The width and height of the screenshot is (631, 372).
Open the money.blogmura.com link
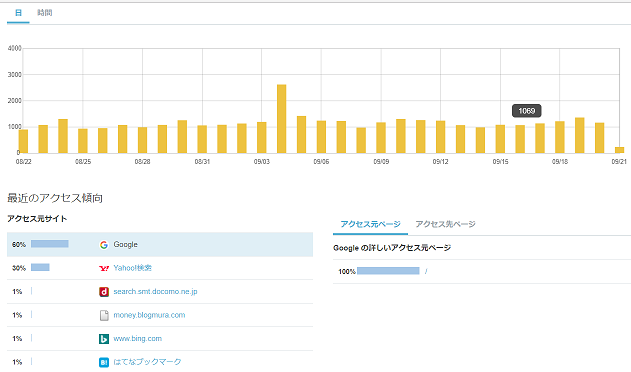click(149, 315)
